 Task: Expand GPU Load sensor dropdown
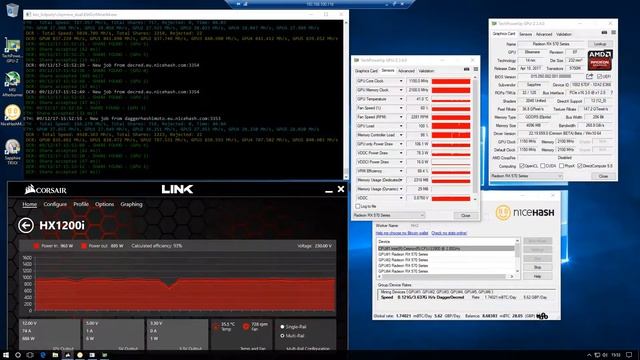(401, 126)
